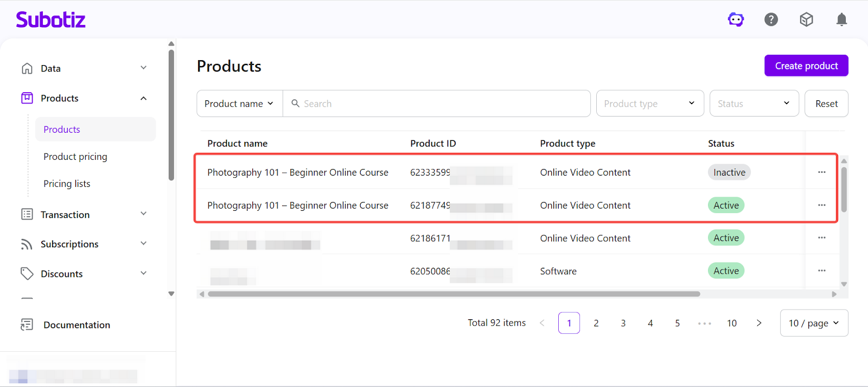Open the AI assistant robot icon
The width and height of the screenshot is (868, 387).
(x=736, y=20)
